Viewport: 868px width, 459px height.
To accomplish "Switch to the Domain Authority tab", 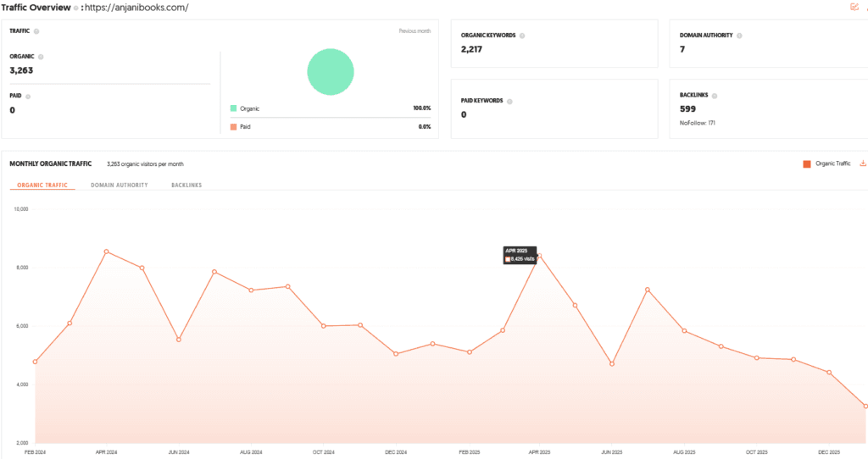I will [x=120, y=185].
